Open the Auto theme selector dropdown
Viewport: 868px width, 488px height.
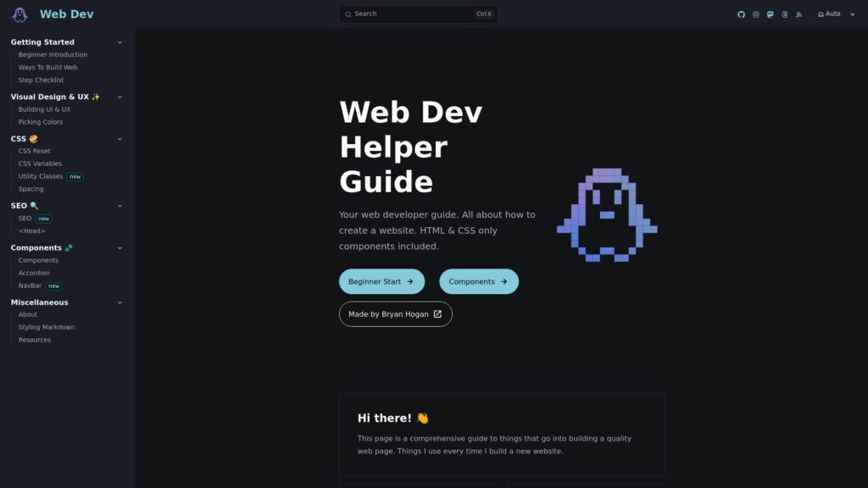click(836, 14)
